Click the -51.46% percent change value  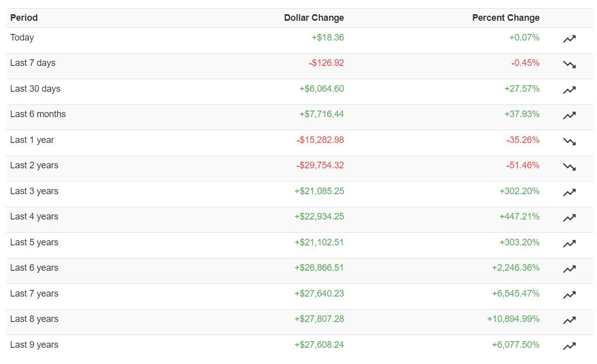522,165
